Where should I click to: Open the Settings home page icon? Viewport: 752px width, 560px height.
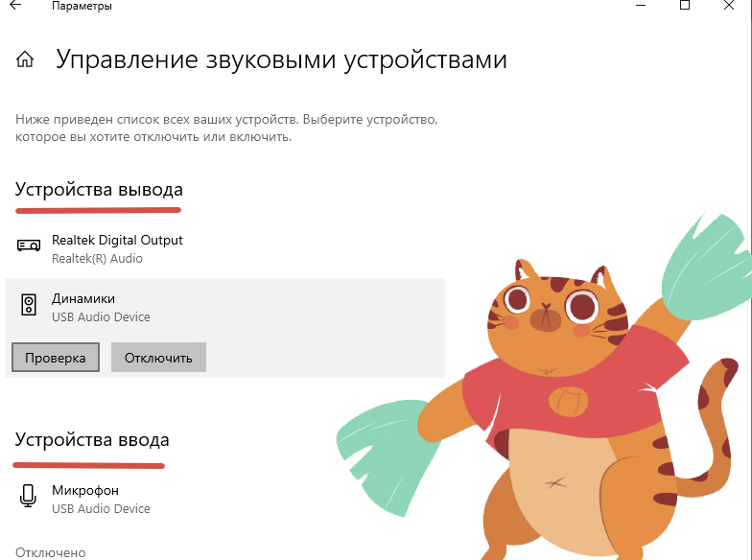point(26,60)
